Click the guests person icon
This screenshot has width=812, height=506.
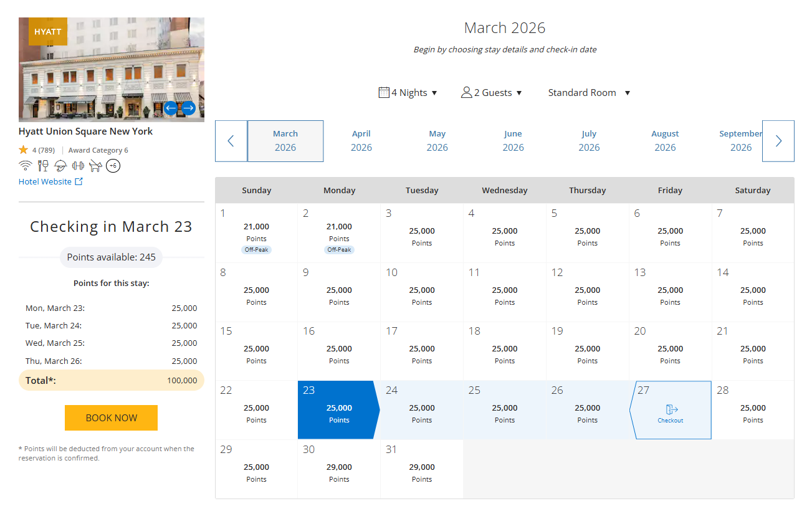pyautogui.click(x=466, y=92)
